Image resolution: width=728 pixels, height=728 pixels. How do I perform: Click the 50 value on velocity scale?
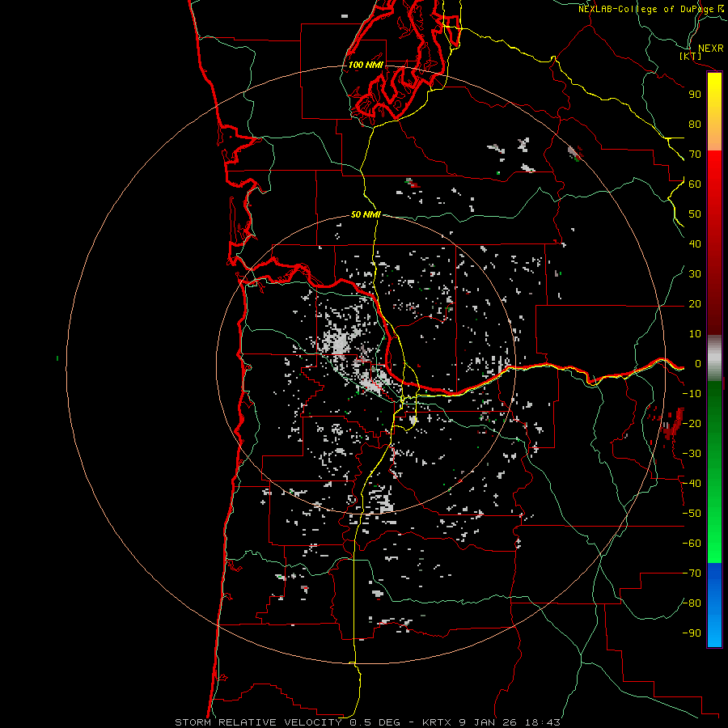click(695, 214)
